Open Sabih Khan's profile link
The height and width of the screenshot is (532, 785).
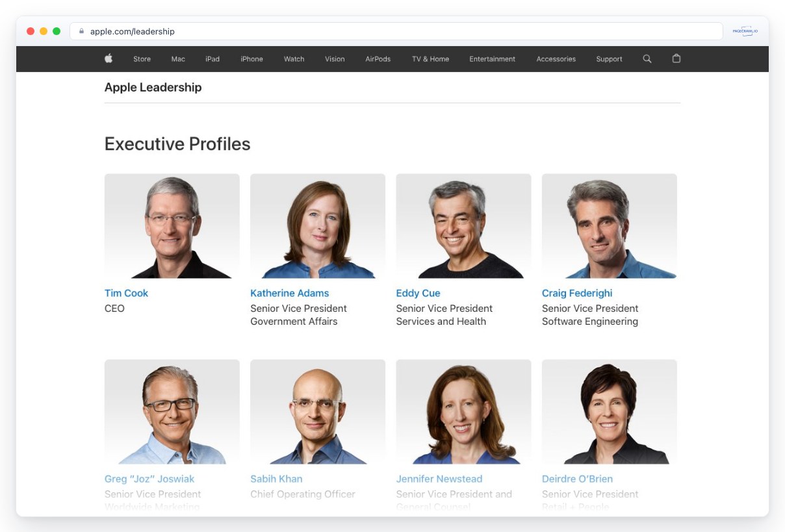coord(276,479)
